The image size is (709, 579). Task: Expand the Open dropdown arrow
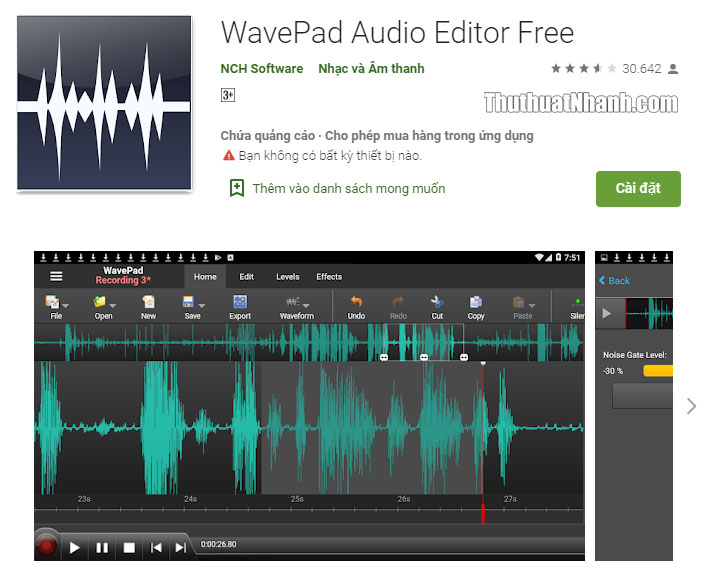[113, 306]
